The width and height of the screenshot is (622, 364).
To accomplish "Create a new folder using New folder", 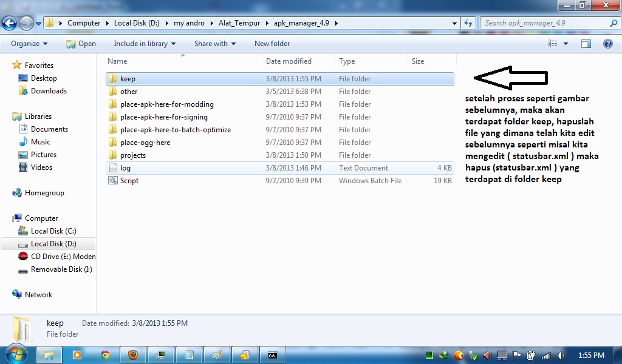I will click(272, 43).
